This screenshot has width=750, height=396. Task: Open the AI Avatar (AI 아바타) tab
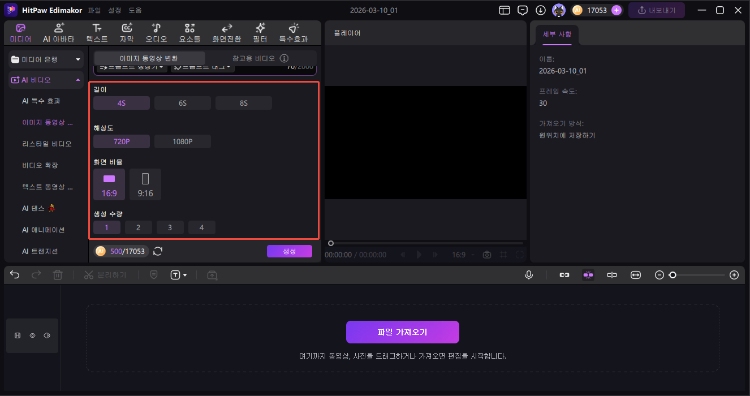[58, 33]
